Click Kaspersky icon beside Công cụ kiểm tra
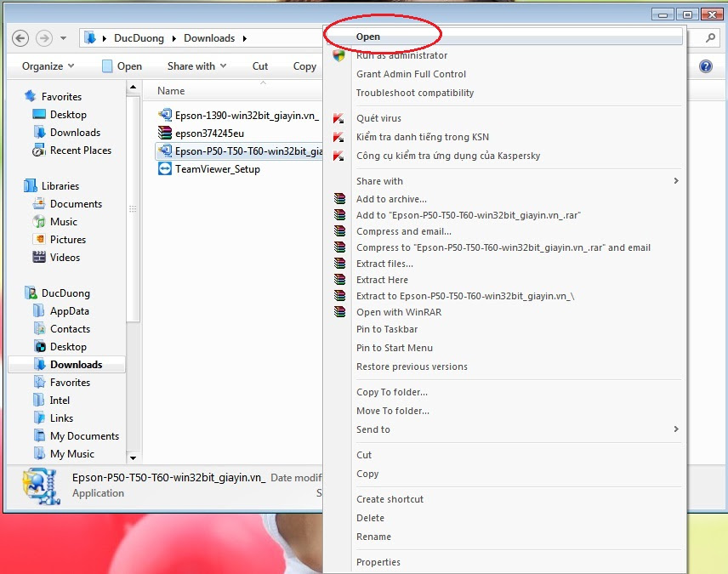Image resolution: width=728 pixels, height=574 pixels. click(x=339, y=156)
